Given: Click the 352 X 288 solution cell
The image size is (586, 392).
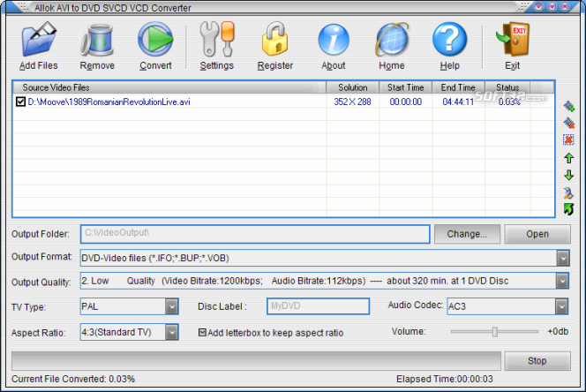Looking at the screenshot, I should click(352, 102).
